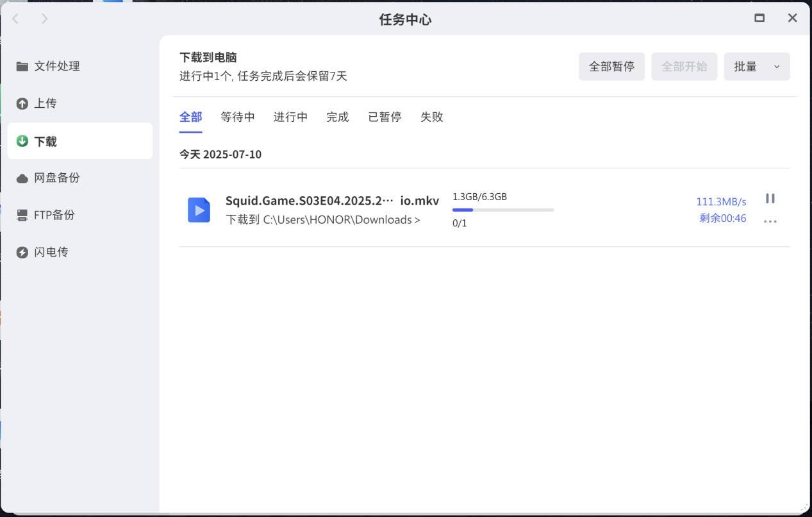
Task: Close the 任务中心 window
Action: 793,18
